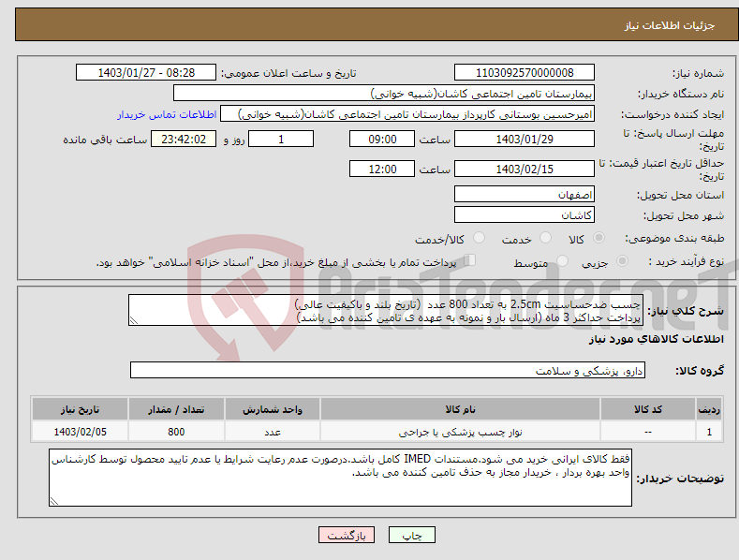739x560 pixels.
Task: Click the چاپ (print) button
Action: [x=411, y=535]
